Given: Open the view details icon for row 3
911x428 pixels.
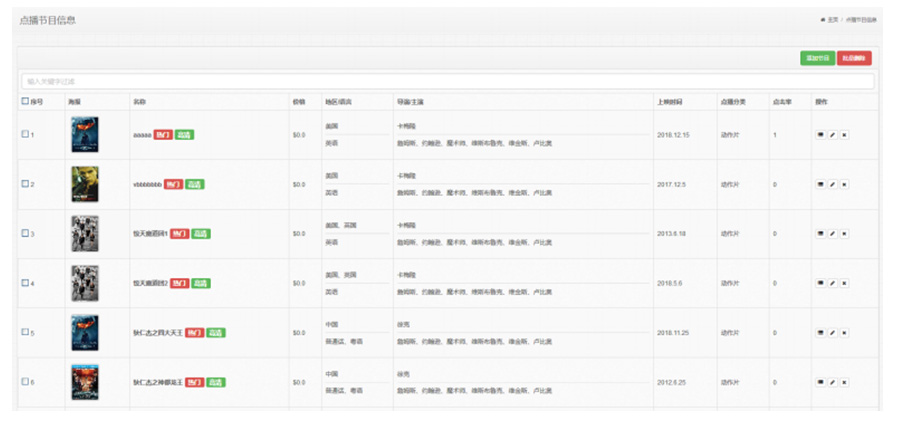Looking at the screenshot, I should pos(821,234).
